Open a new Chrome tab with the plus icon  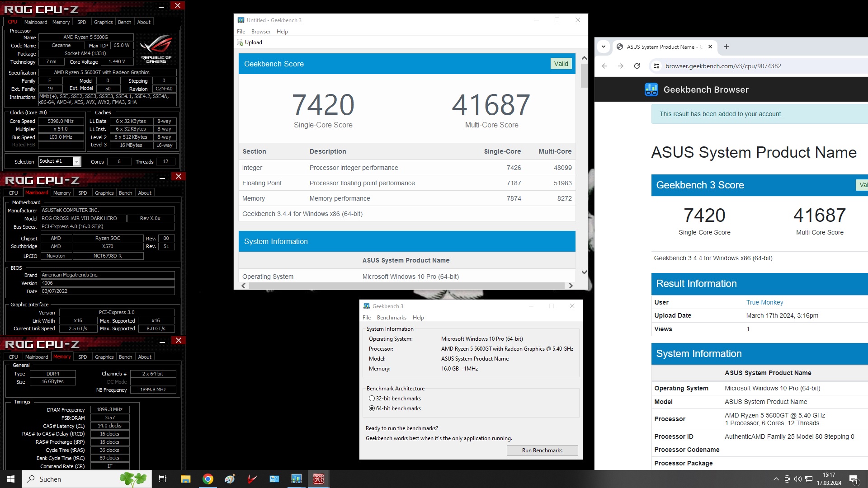pyautogui.click(x=726, y=47)
